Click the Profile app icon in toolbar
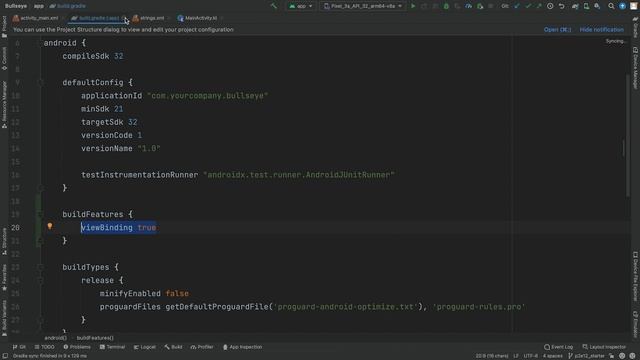 pyautogui.click(x=469, y=6)
